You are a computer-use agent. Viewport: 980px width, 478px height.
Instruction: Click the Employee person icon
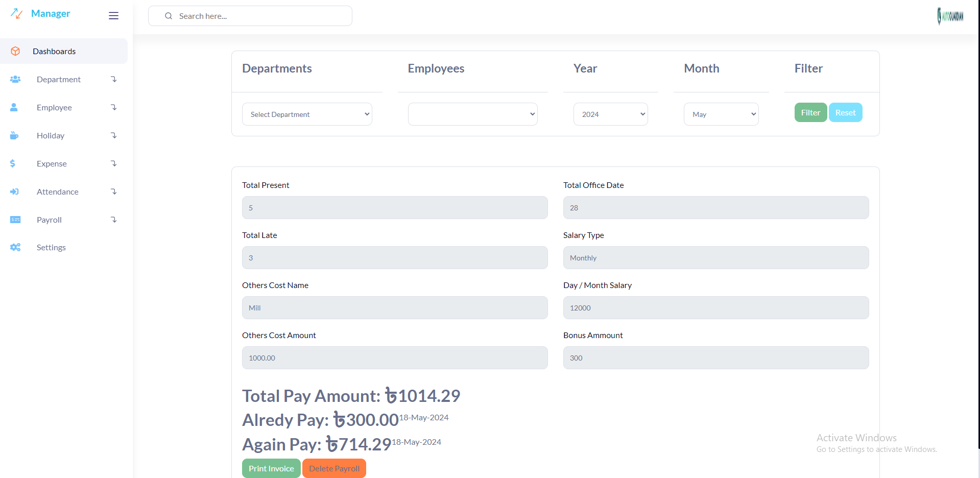(14, 107)
